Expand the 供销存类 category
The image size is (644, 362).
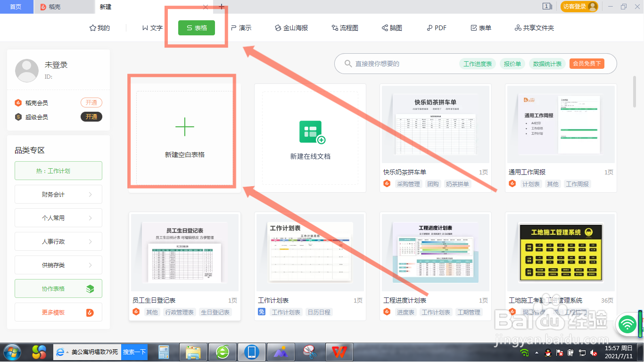pyautogui.click(x=58, y=265)
